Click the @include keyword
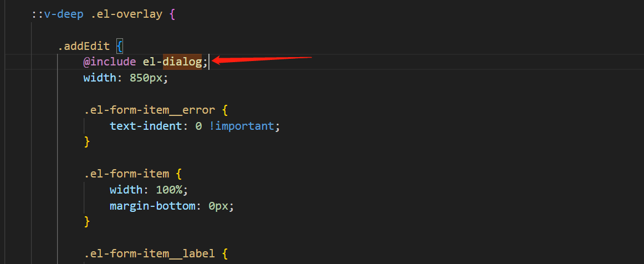 [x=109, y=62]
